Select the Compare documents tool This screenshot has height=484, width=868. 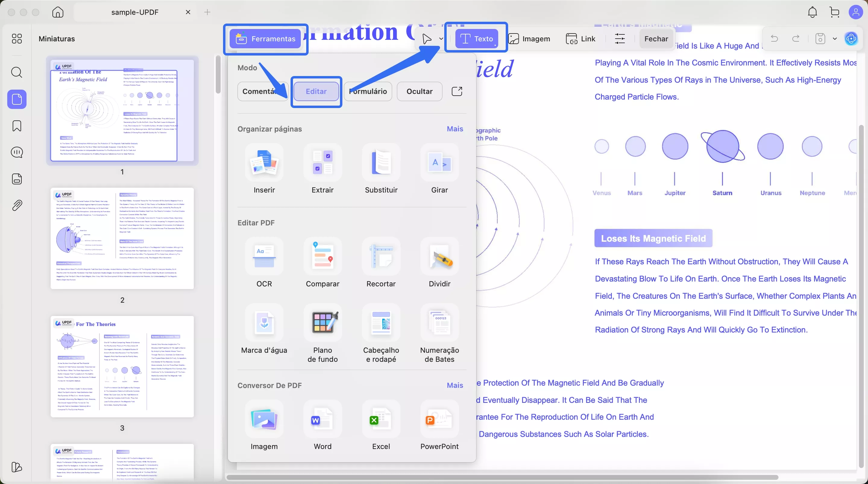tap(322, 257)
